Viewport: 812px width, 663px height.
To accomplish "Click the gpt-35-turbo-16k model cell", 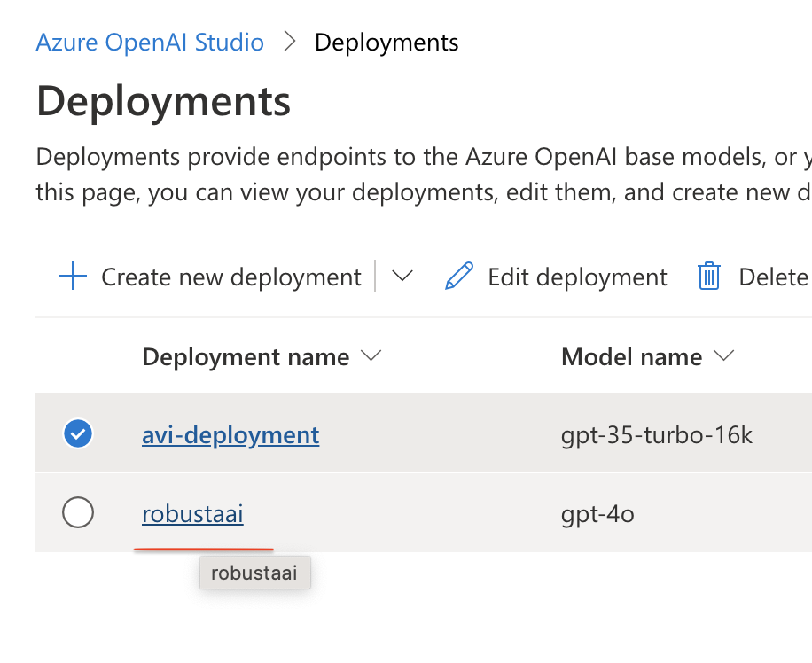I will click(x=657, y=435).
